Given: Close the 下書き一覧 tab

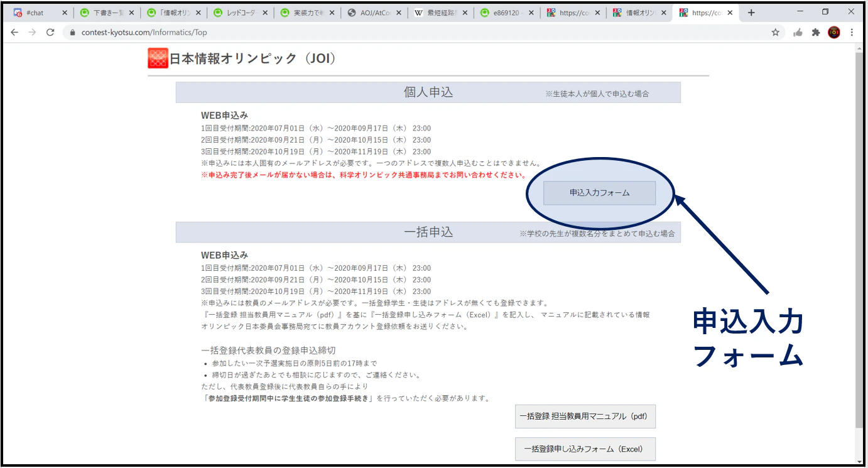Looking at the screenshot, I should pyautogui.click(x=132, y=13).
